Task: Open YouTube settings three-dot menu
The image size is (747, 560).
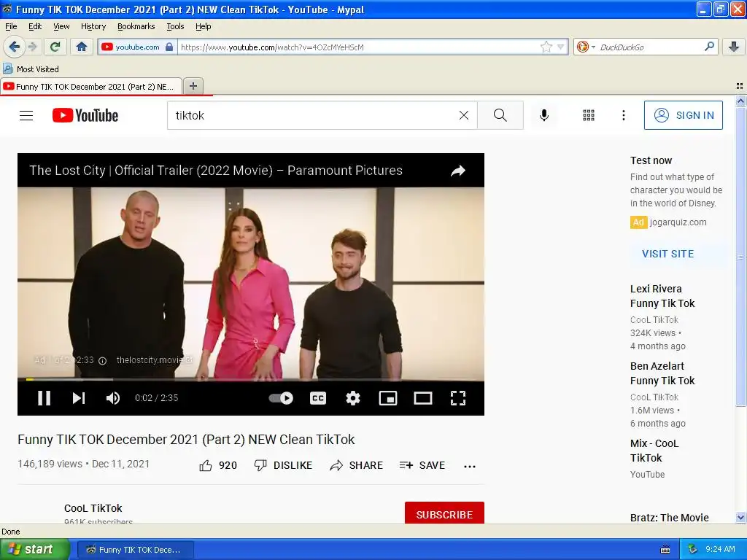Action: click(x=623, y=115)
